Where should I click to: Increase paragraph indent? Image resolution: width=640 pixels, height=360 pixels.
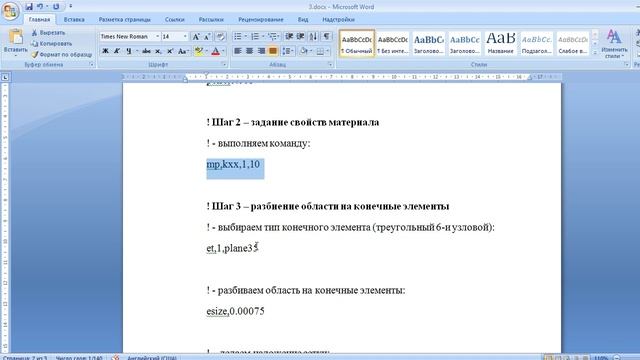300,36
